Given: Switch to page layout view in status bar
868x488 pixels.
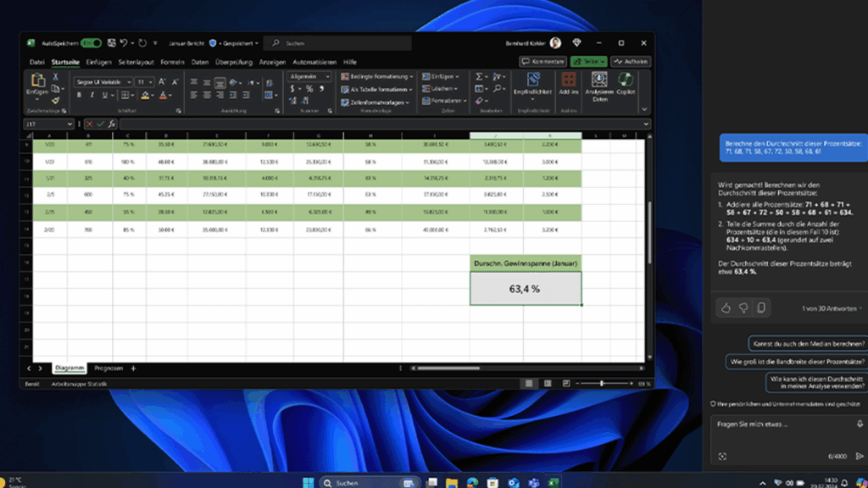Looking at the screenshot, I should tap(547, 384).
